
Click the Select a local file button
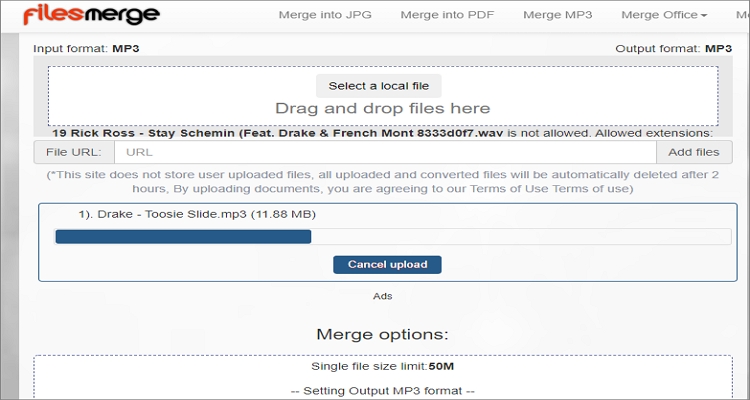click(x=378, y=86)
